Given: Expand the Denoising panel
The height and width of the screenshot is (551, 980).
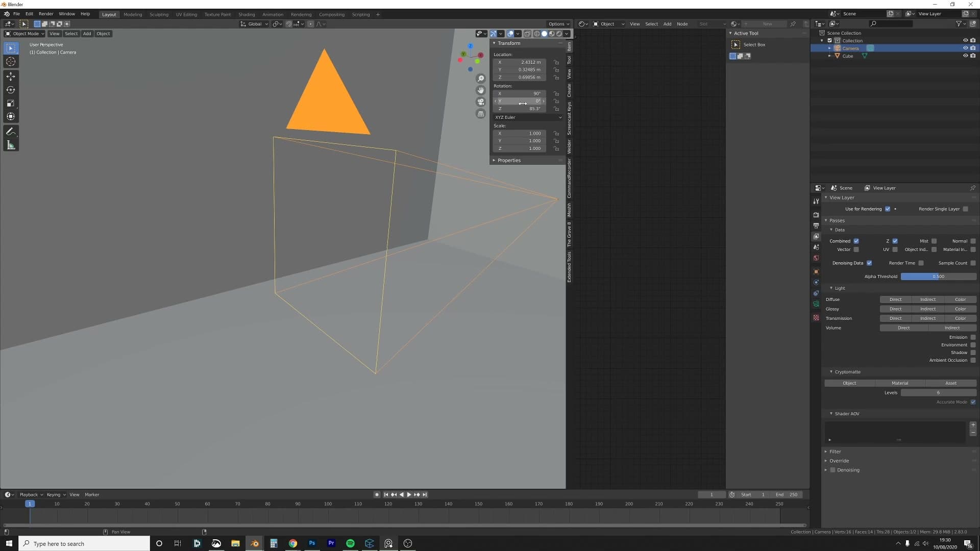Looking at the screenshot, I should 848,470.
